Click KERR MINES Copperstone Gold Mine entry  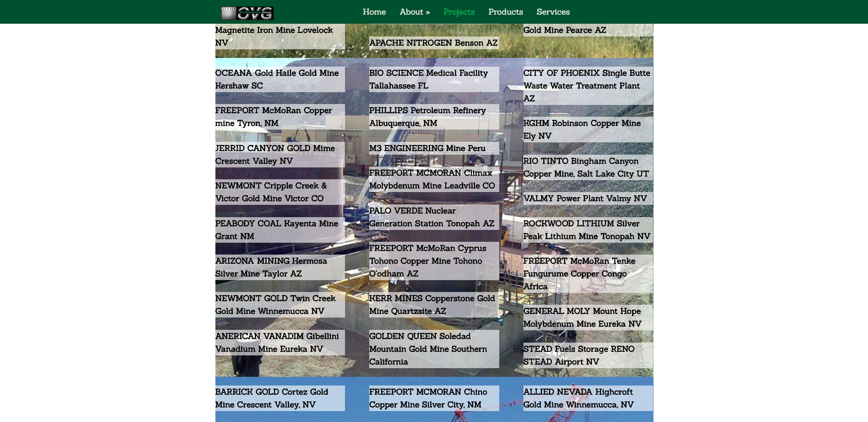(434, 305)
